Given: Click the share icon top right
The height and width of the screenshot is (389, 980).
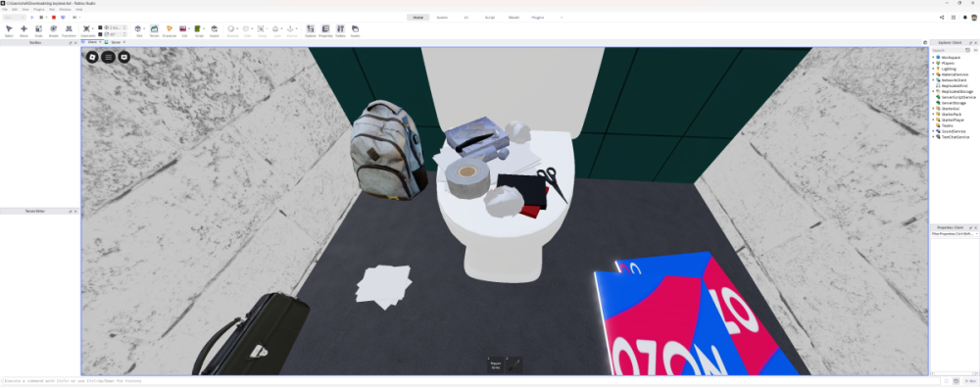Looking at the screenshot, I should coord(942,18).
